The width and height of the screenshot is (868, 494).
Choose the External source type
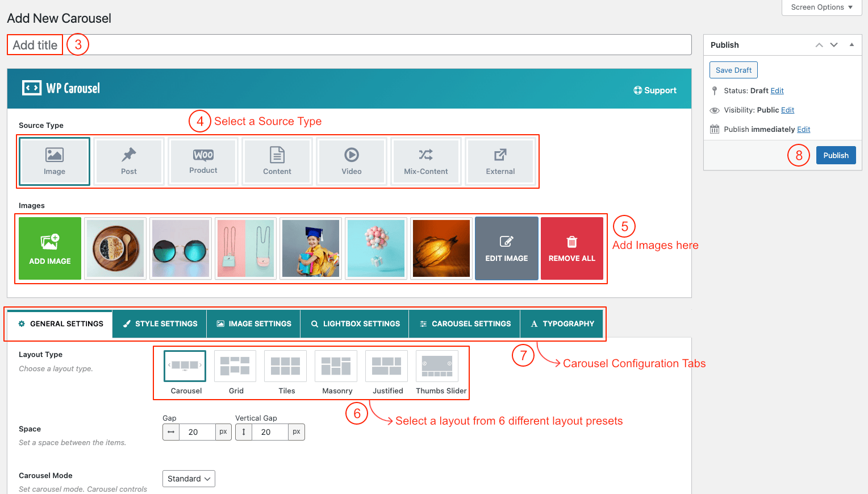(x=500, y=161)
